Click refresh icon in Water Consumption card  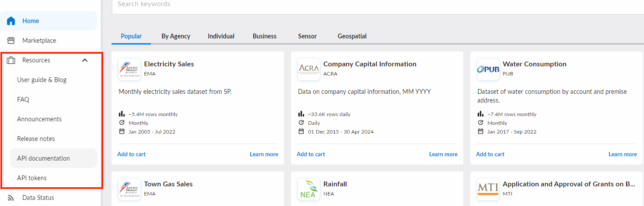pos(480,123)
